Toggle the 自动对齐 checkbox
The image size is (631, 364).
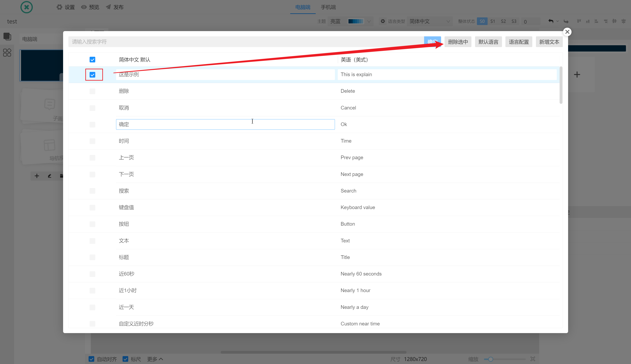[x=91, y=359]
